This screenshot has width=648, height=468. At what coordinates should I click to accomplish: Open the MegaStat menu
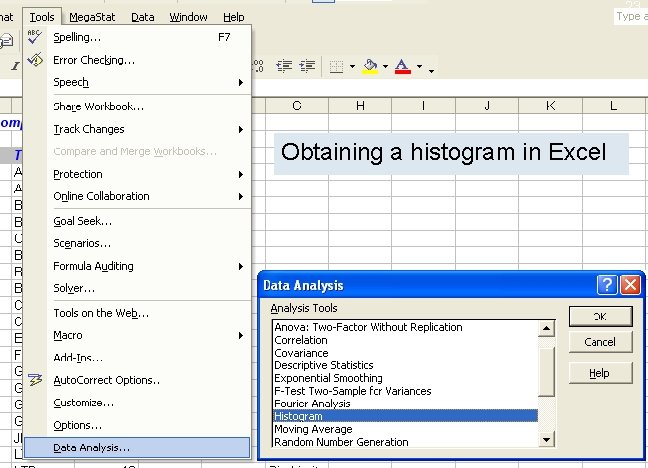[x=92, y=17]
